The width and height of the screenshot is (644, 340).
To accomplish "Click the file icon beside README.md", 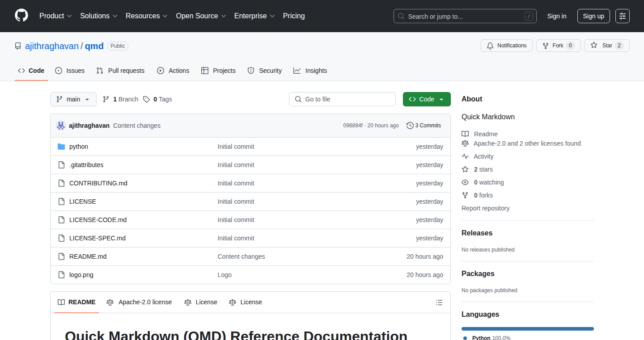I will 61,256.
